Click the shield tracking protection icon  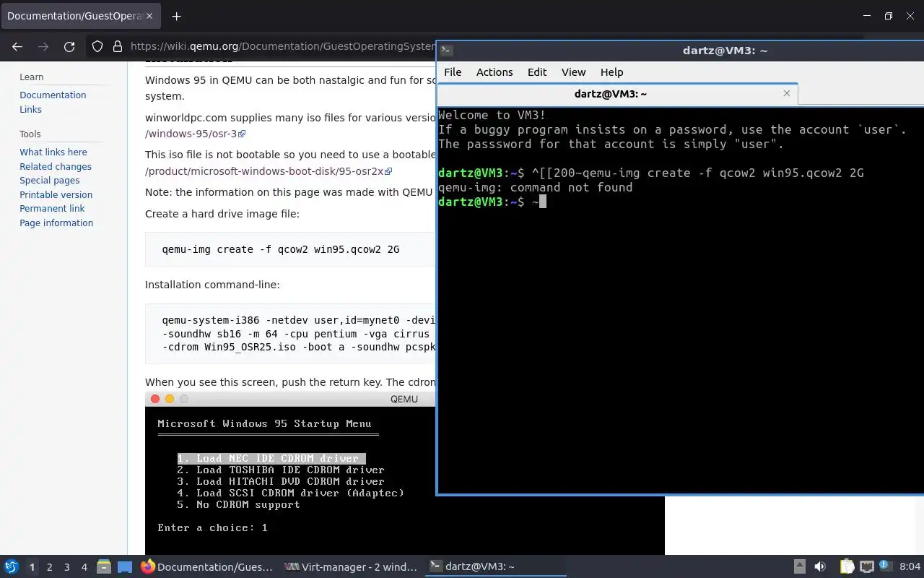click(x=97, y=46)
